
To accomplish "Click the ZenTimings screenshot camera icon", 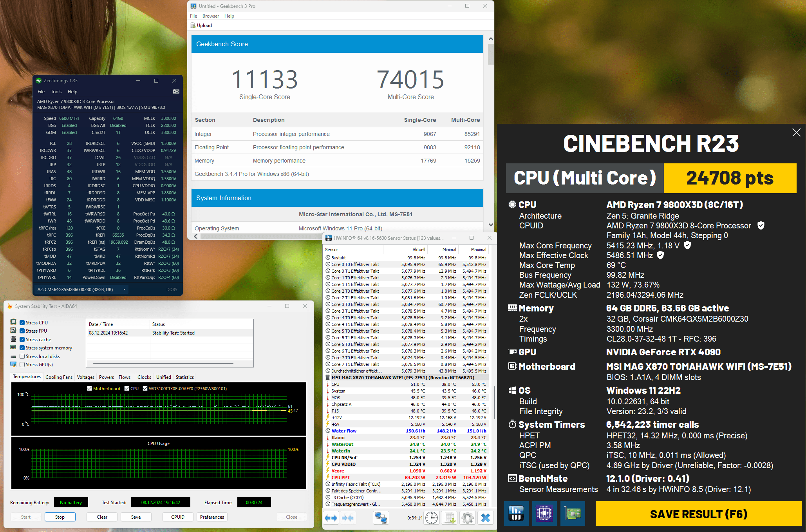I will coord(176,91).
